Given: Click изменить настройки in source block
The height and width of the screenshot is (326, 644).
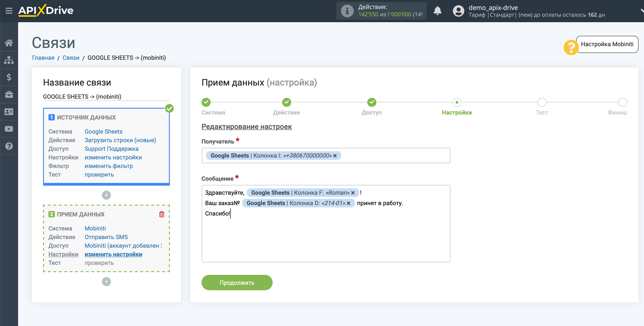Looking at the screenshot, I should tap(113, 158).
